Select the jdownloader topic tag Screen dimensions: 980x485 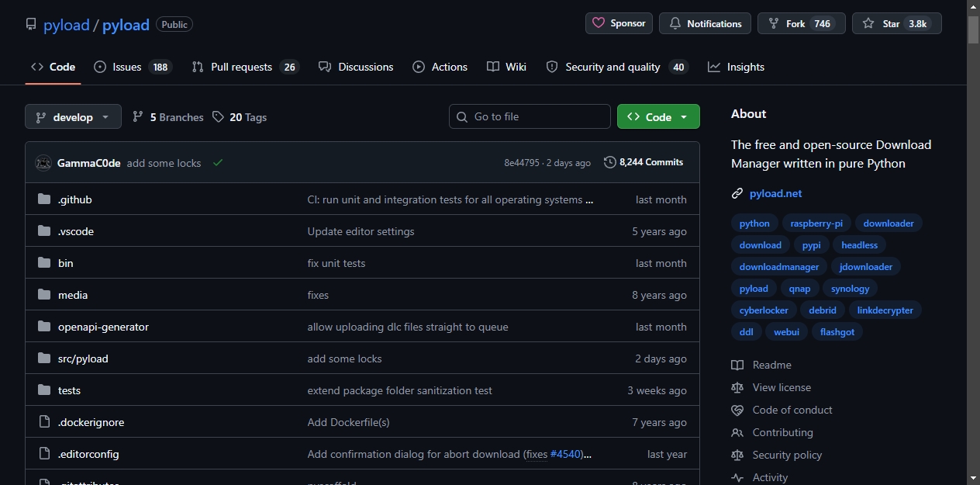tap(866, 267)
